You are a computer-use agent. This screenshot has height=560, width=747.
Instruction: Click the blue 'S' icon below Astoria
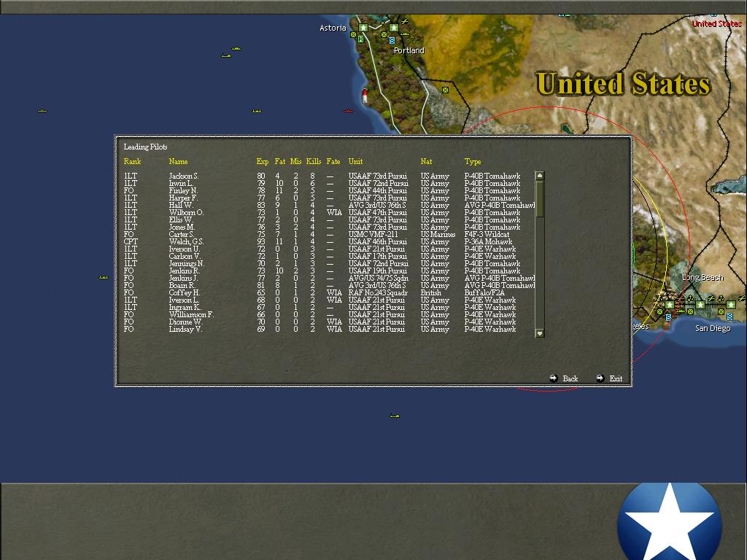pos(392,41)
